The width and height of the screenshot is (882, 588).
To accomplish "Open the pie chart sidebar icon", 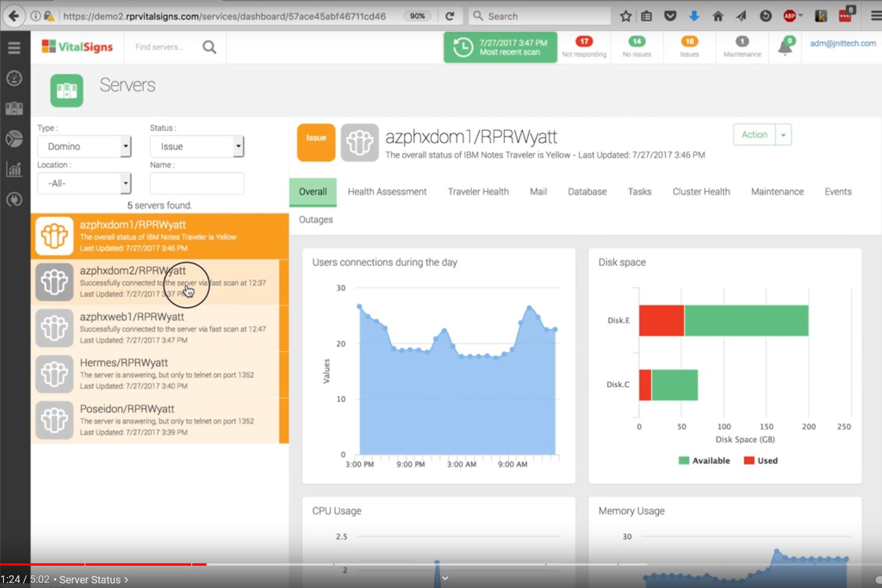I will [x=14, y=139].
